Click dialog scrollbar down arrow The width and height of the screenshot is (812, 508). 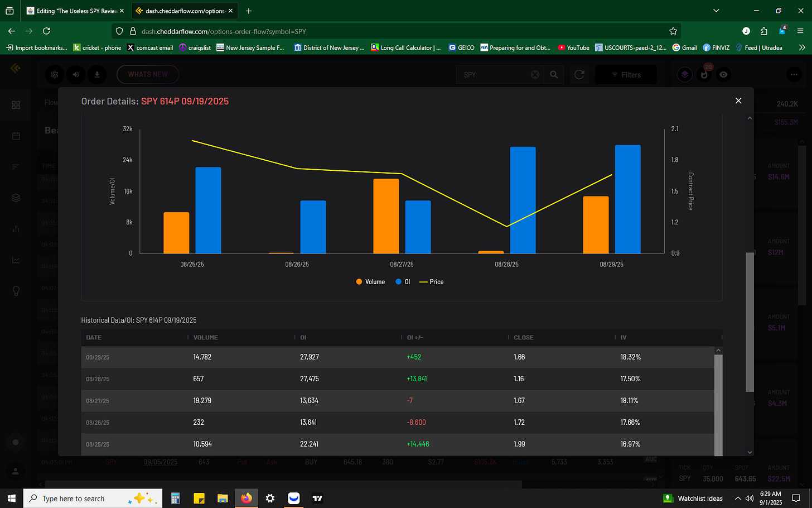(x=750, y=452)
